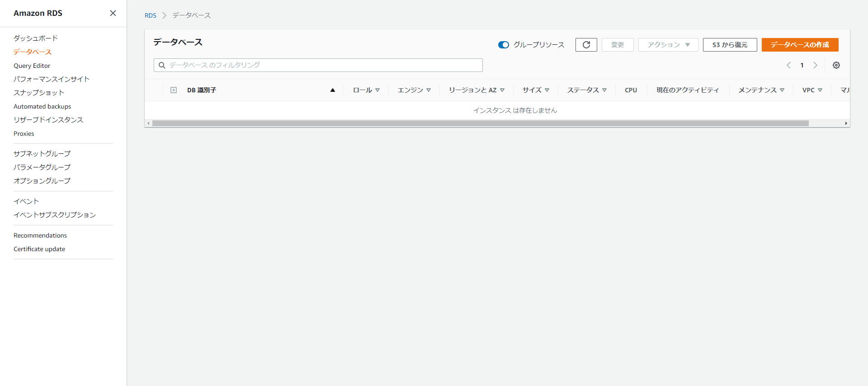Focus the データベースのフィルタリング search field
This screenshot has height=386, width=868.
tap(318, 65)
